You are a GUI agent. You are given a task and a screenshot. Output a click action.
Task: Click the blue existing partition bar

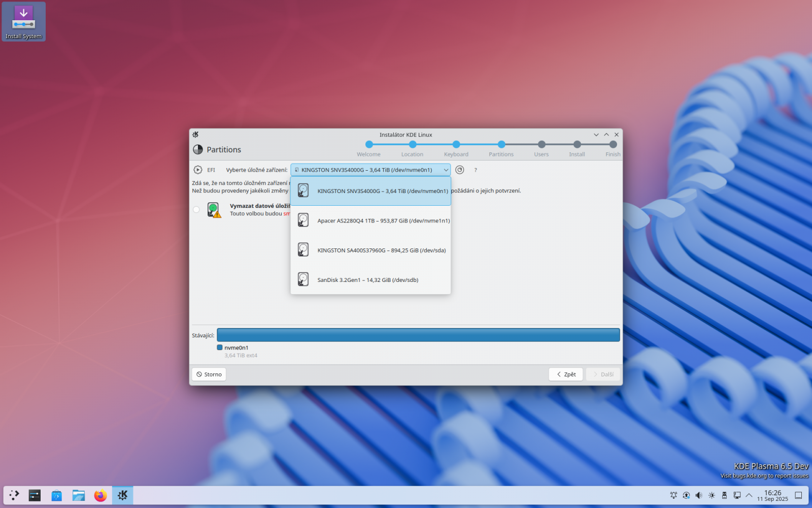tap(418, 335)
